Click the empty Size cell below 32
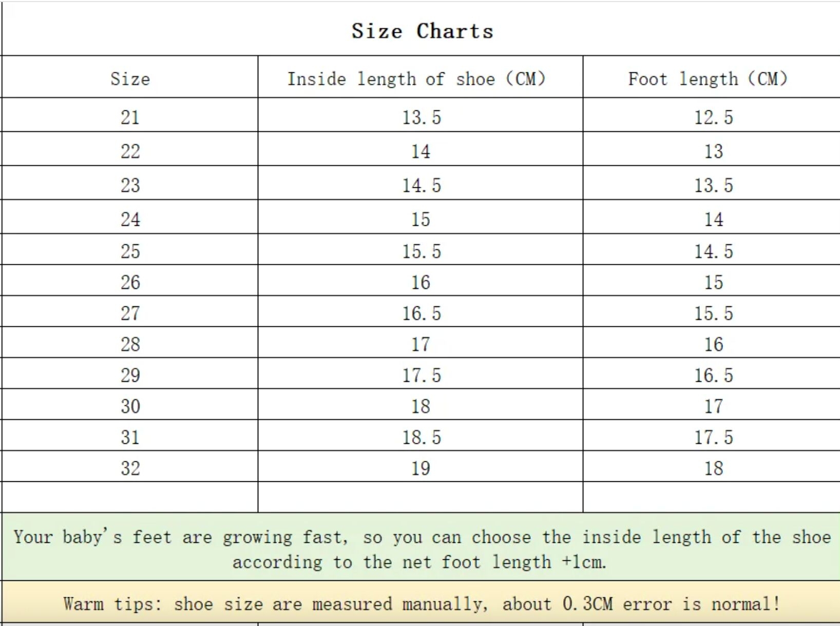Viewport: 840px width, 626px height. [130, 497]
